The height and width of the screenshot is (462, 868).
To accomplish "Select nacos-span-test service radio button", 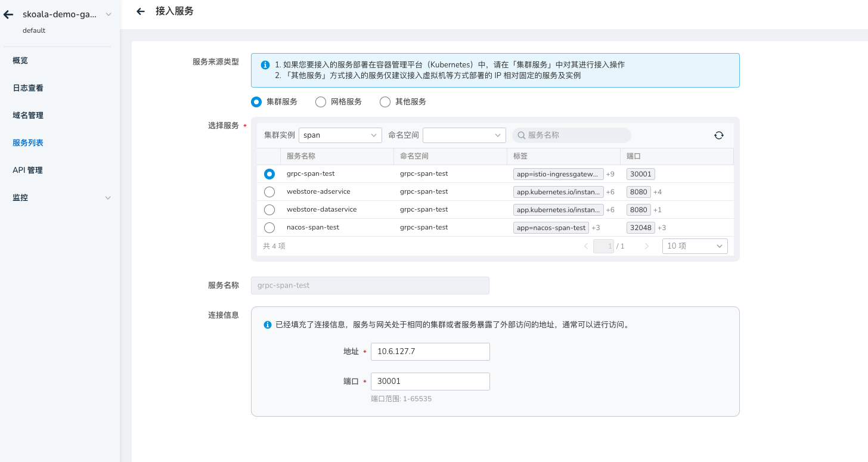I will pyautogui.click(x=269, y=228).
